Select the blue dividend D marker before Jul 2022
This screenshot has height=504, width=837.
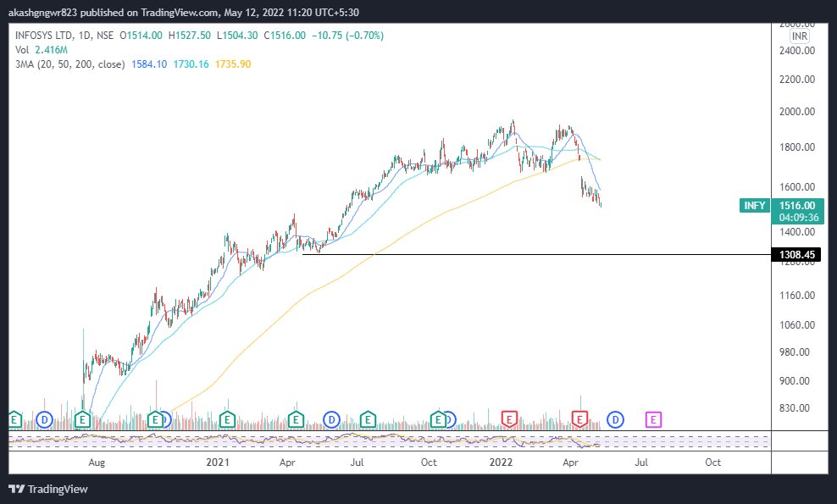tap(616, 419)
